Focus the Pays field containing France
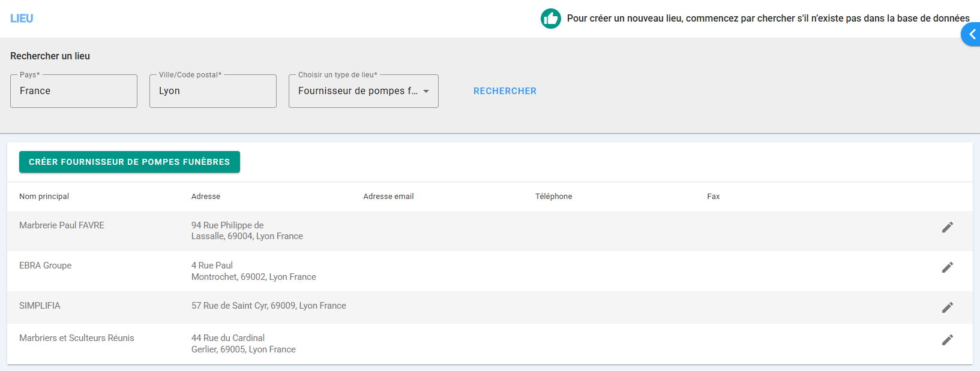 [x=74, y=91]
